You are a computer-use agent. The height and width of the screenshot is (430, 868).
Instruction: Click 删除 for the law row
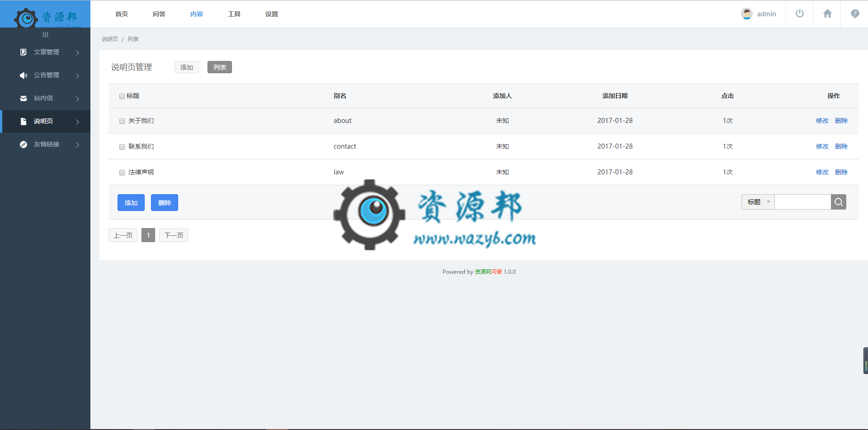click(841, 172)
